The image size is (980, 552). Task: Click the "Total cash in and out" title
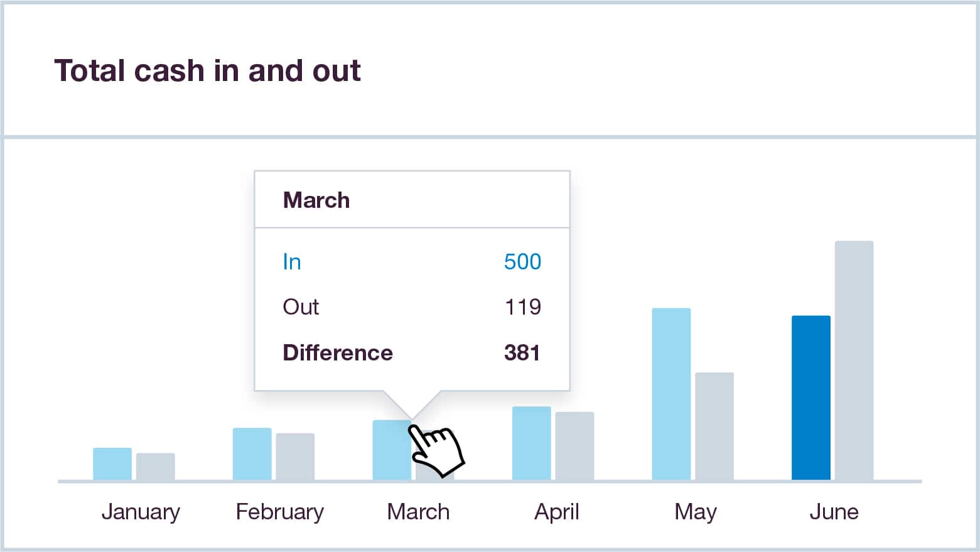pyautogui.click(x=207, y=70)
